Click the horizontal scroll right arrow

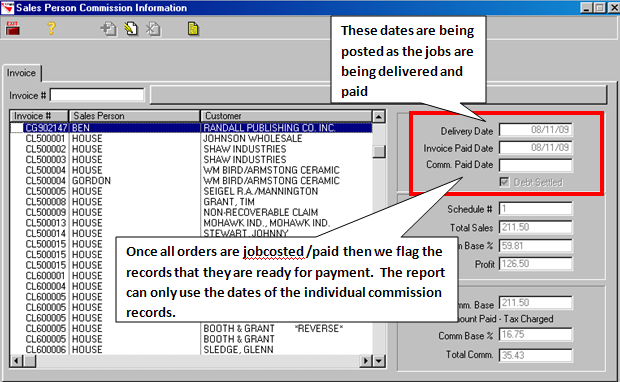pyautogui.click(x=366, y=361)
